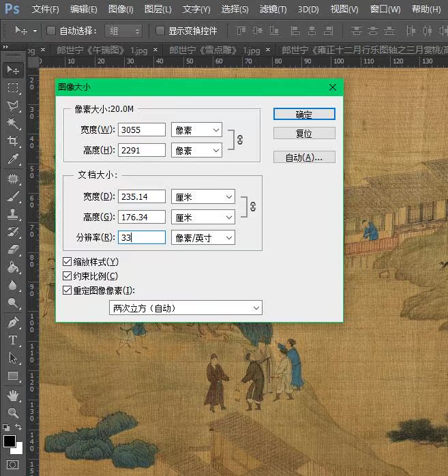Screen dimensions: 448x476
Task: Select the Move tool in the toolbox
Action: (13, 70)
